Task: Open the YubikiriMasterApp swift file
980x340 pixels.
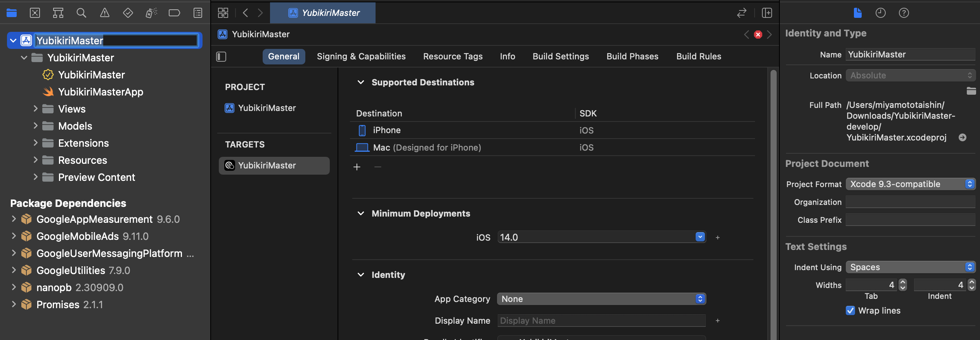Action: (101, 92)
